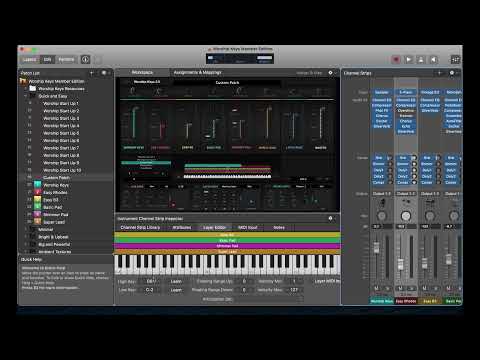Open the Channel Strips gear action menu
Viewport: 480px width, 360px height.
[452, 73]
